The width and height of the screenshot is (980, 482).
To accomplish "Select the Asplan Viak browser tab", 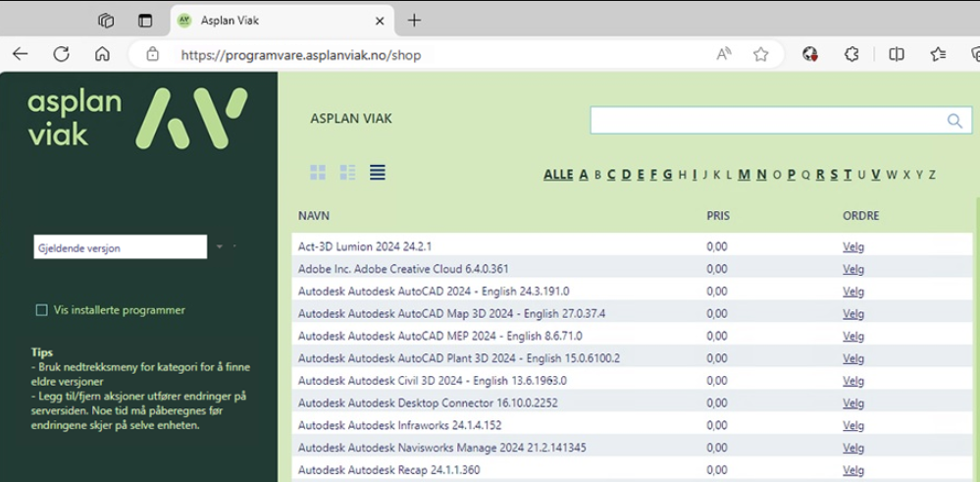I will (x=282, y=21).
